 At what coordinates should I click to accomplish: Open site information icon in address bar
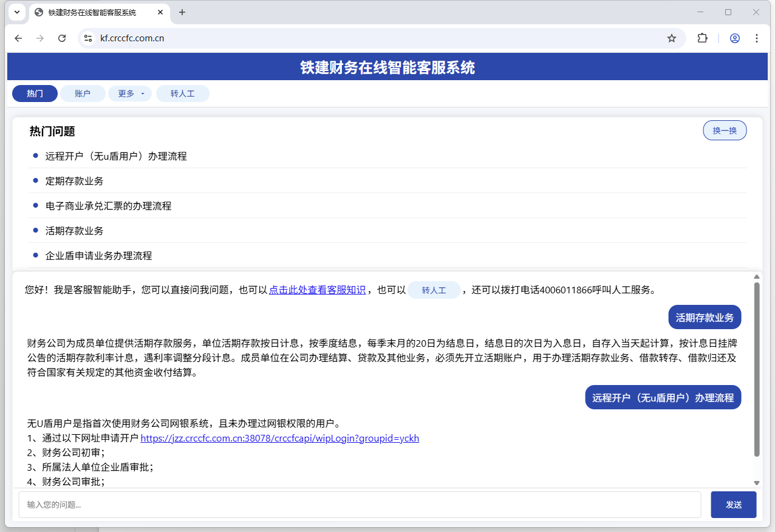point(88,38)
